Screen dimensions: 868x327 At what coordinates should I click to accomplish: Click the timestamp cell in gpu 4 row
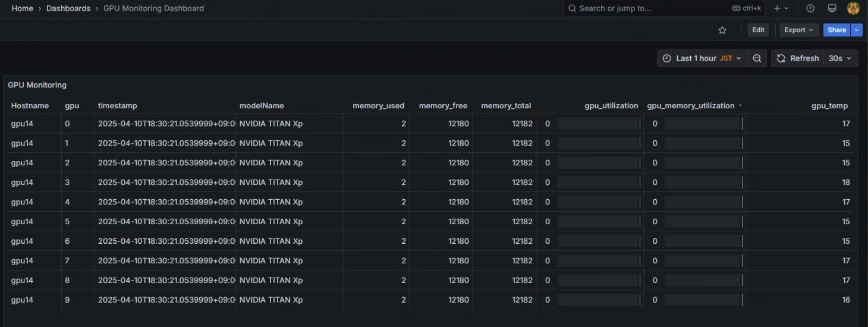[166, 202]
